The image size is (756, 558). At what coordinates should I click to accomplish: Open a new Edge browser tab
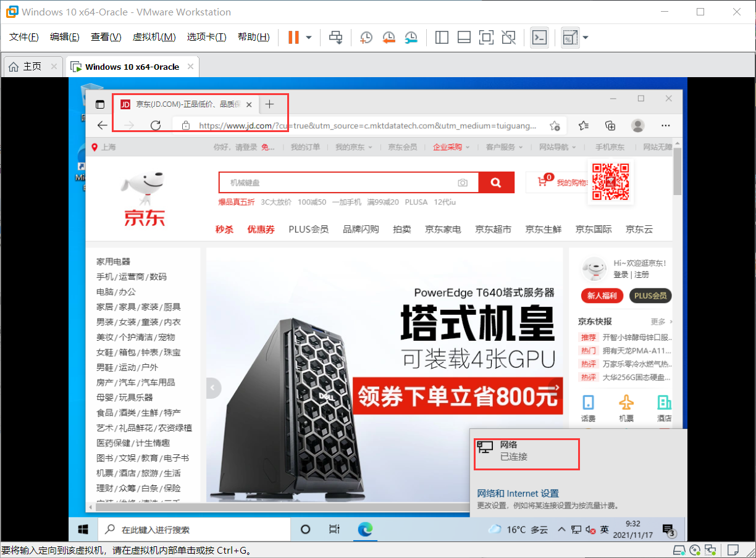click(x=269, y=104)
